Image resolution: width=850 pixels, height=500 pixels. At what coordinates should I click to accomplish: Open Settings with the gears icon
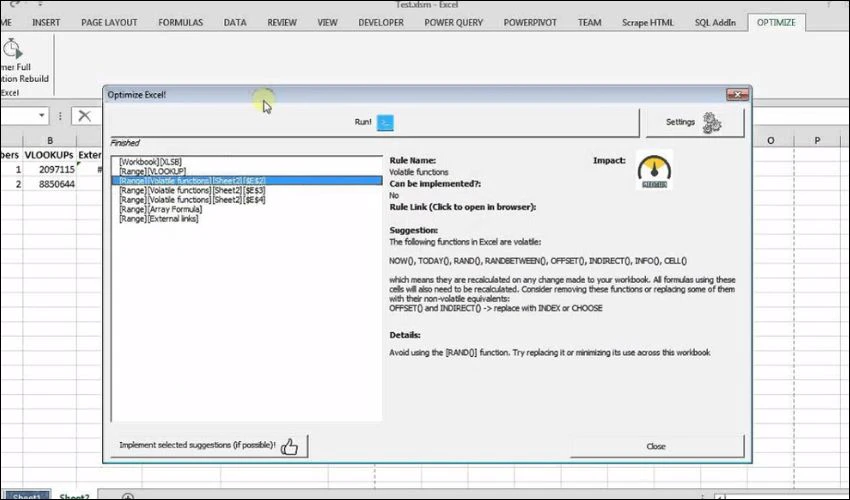[x=693, y=123]
